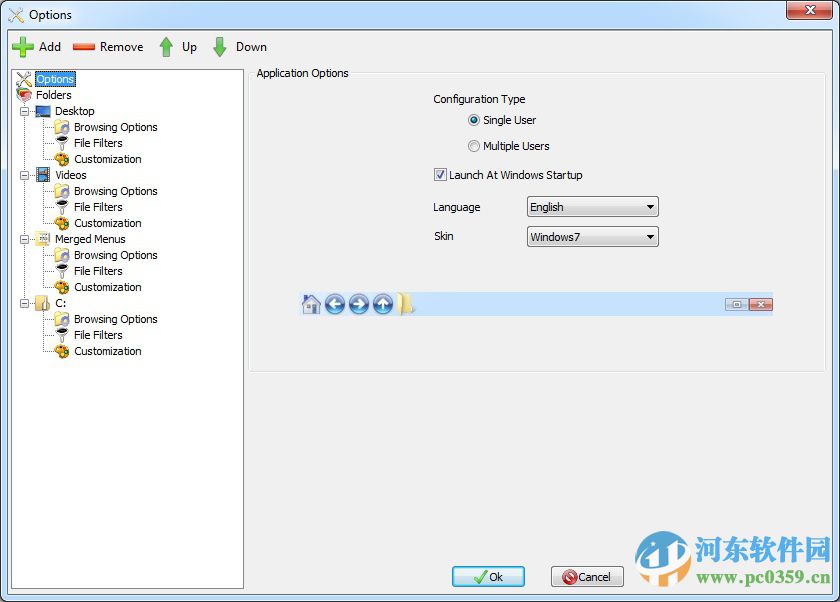
Task: Select the C: tree item label
Action: click(61, 303)
